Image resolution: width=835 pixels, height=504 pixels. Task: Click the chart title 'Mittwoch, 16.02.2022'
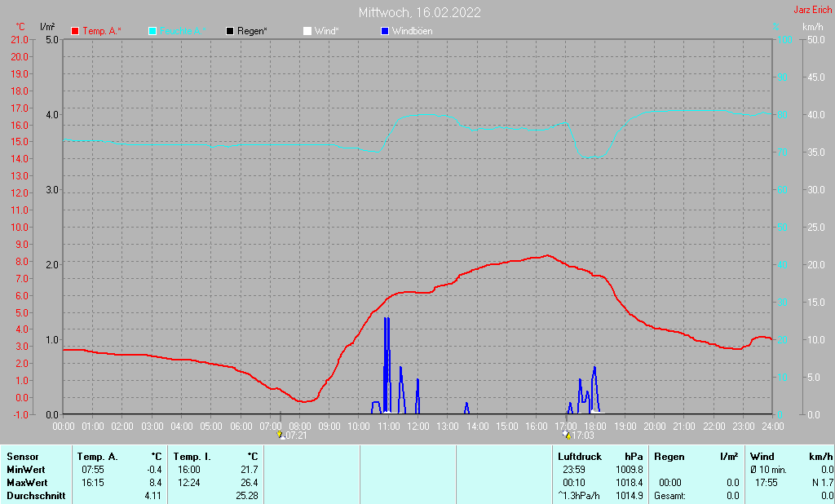point(420,12)
